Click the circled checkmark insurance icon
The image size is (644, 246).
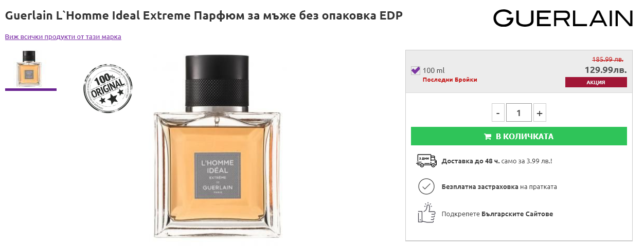click(426, 186)
